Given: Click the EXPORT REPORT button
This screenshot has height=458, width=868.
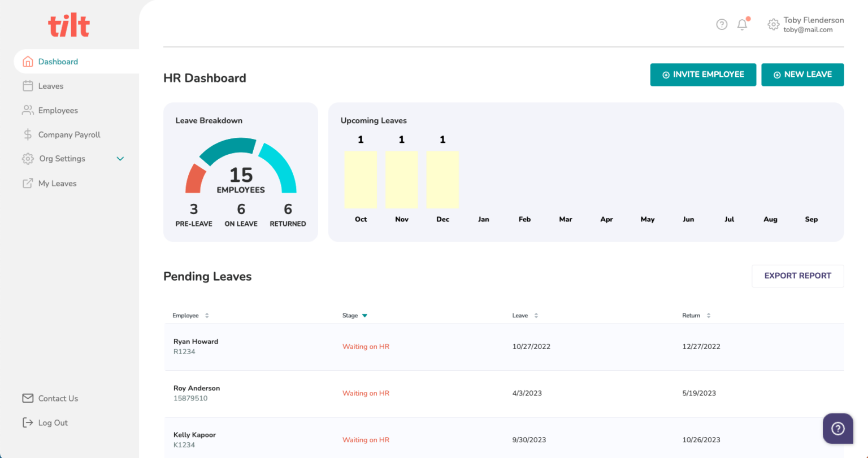Looking at the screenshot, I should point(797,276).
